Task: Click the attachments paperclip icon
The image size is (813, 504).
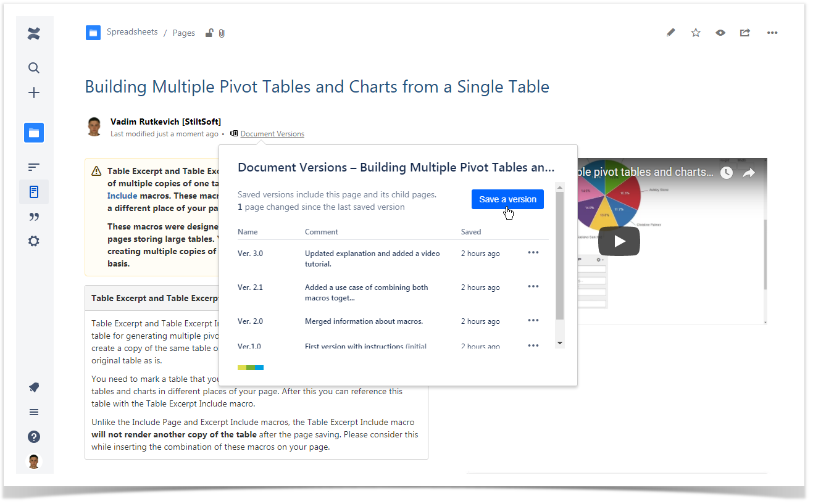Action: [x=222, y=33]
